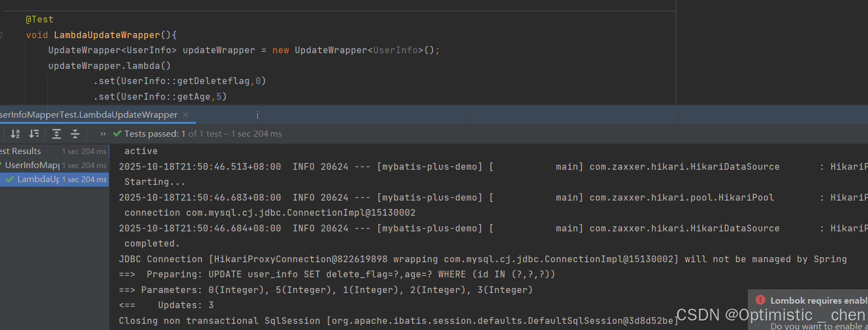This screenshot has height=330, width=868.
Task: Click the LambdaUpdateWrapper method name in code
Action: click(108, 35)
